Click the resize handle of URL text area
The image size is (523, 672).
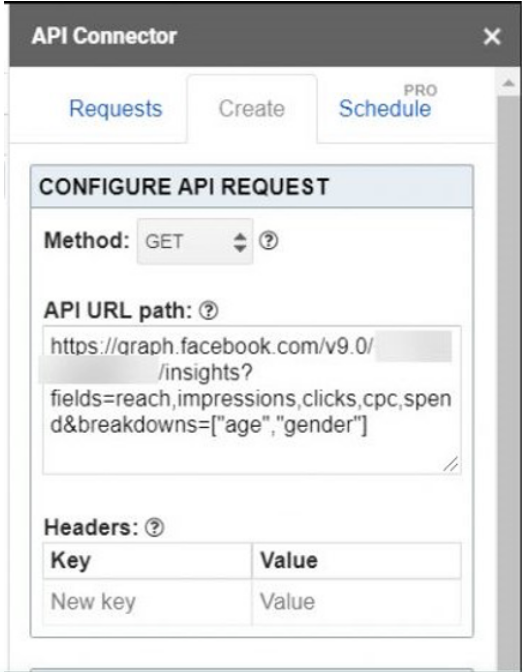451,464
